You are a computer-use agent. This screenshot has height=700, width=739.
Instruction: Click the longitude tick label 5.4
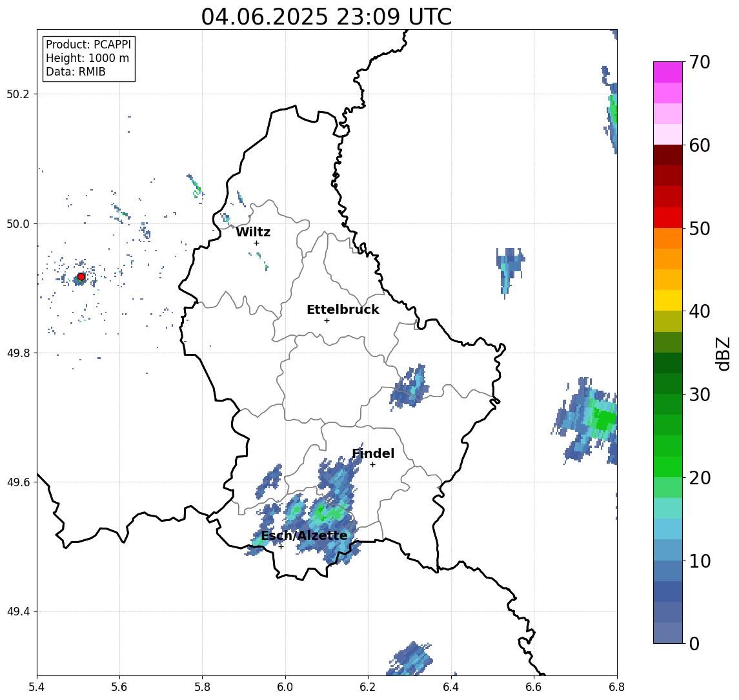point(37,687)
